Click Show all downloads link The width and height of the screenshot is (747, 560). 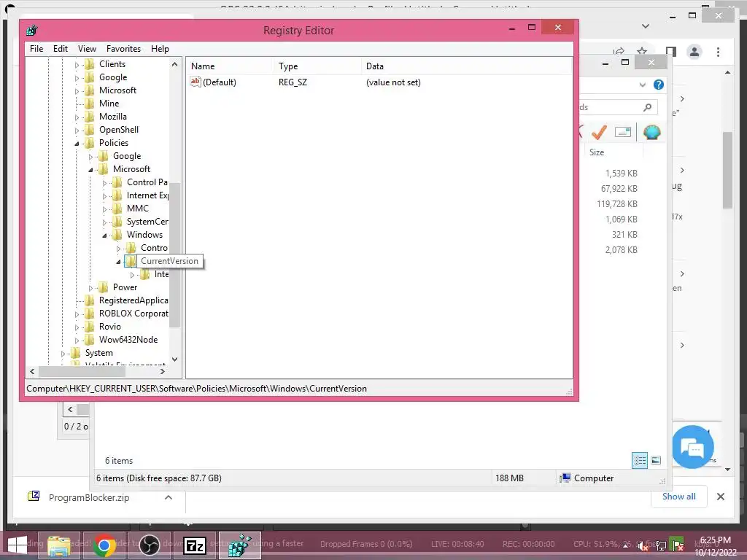tap(679, 497)
